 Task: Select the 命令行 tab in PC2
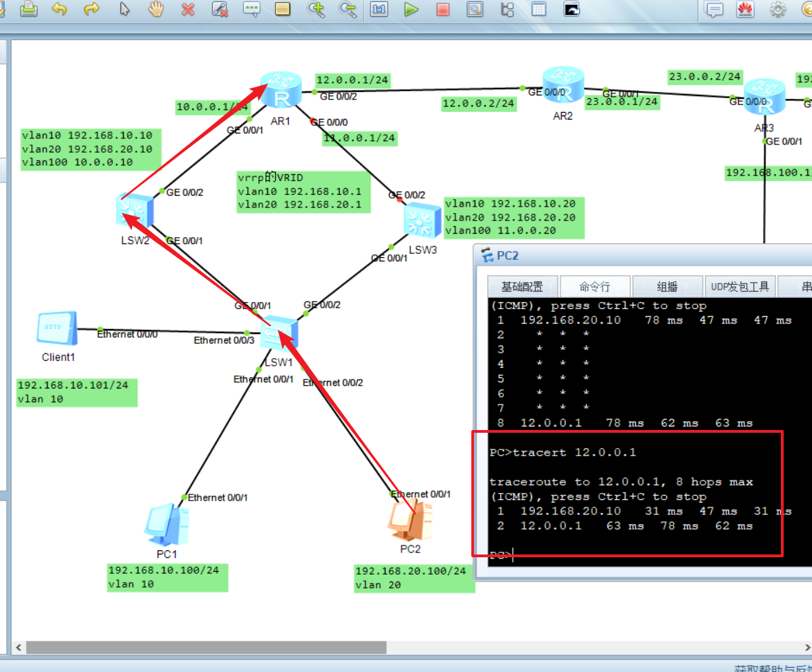pyautogui.click(x=594, y=286)
